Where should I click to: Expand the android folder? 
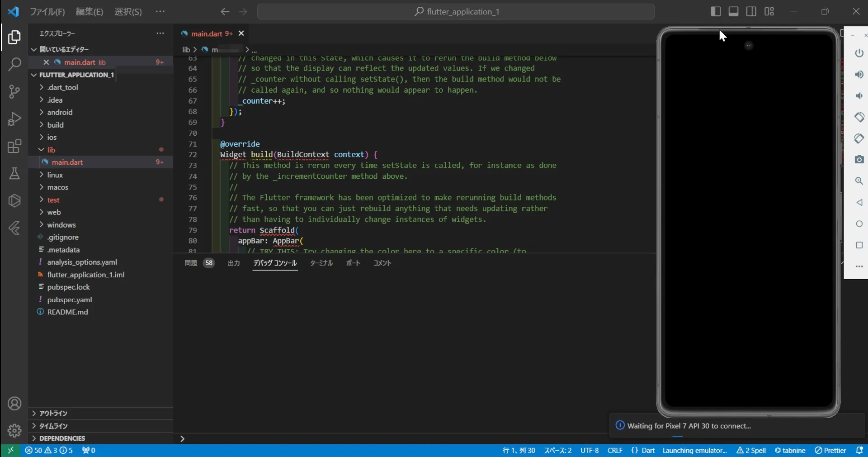(x=101, y=112)
